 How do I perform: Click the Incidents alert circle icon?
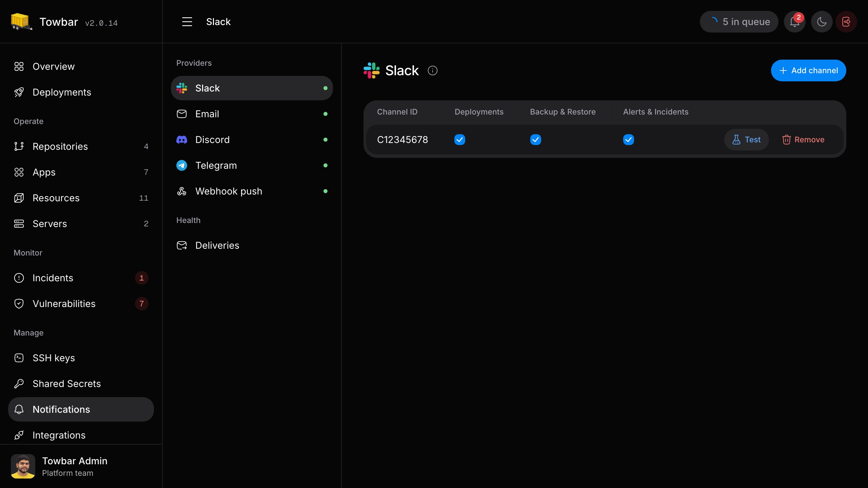click(19, 278)
